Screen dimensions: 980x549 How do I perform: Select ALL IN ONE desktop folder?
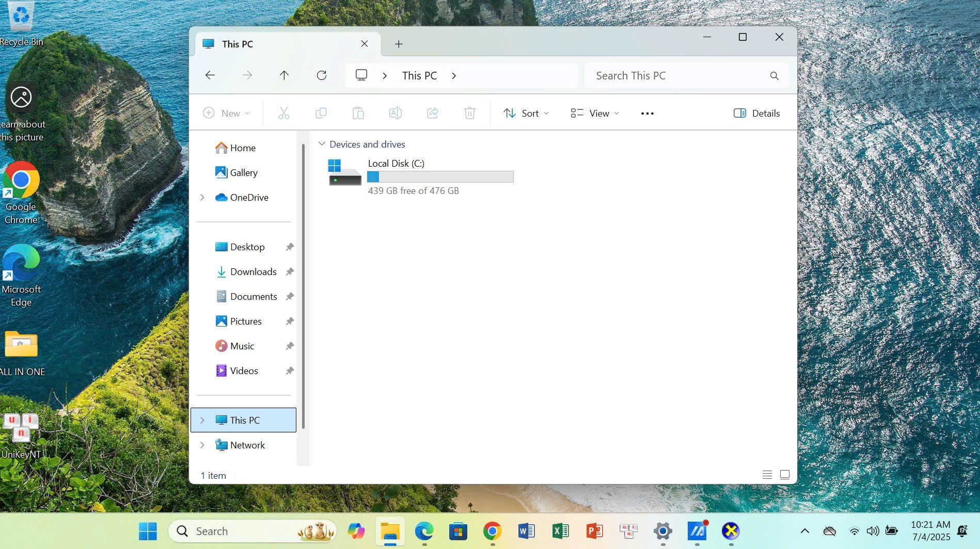pos(21,354)
